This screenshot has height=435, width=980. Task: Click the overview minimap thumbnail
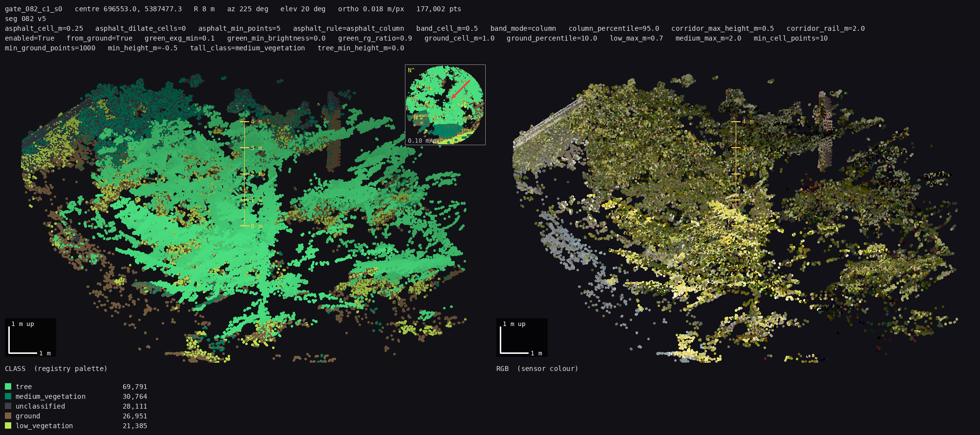point(445,105)
